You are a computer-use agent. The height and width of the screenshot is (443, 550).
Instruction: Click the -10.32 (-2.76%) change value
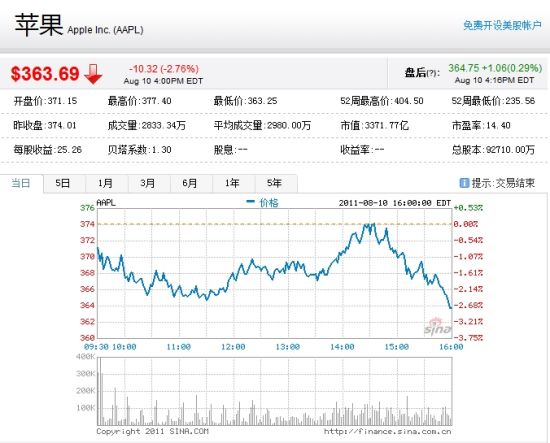pos(164,69)
